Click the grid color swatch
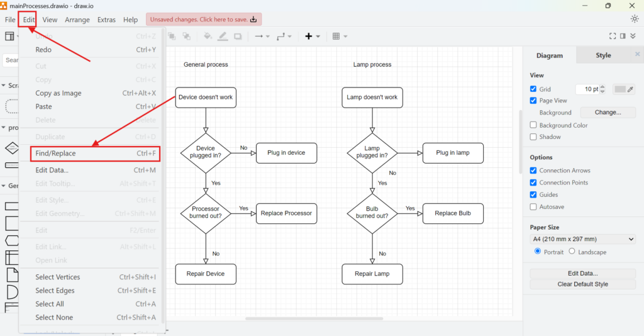644x336 pixels. (x=620, y=89)
